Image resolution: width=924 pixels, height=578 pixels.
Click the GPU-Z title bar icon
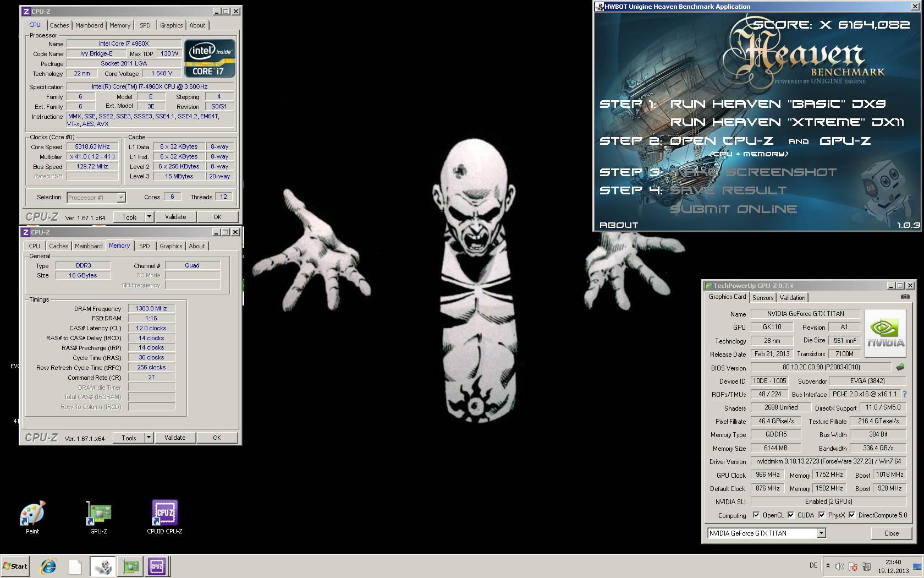[x=708, y=285]
